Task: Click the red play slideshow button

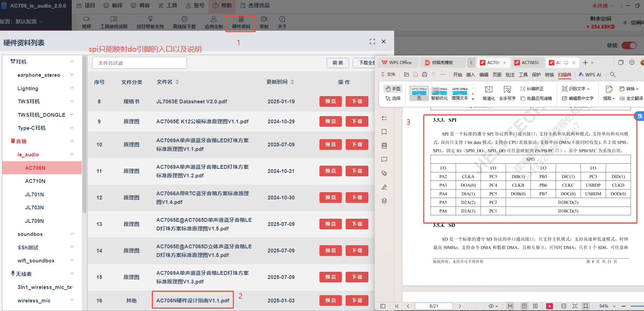Action: 549,306
